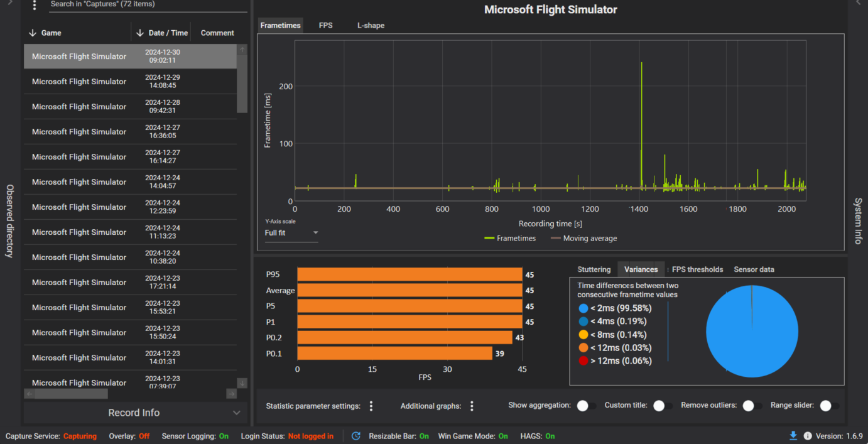The height and width of the screenshot is (444, 868).
Task: Click the Variances pie chart
Action: point(752,332)
